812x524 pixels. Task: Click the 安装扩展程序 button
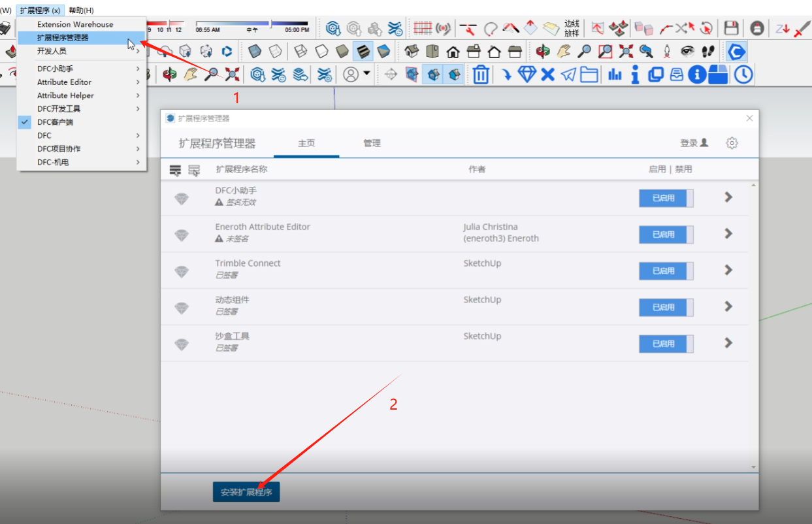(246, 492)
